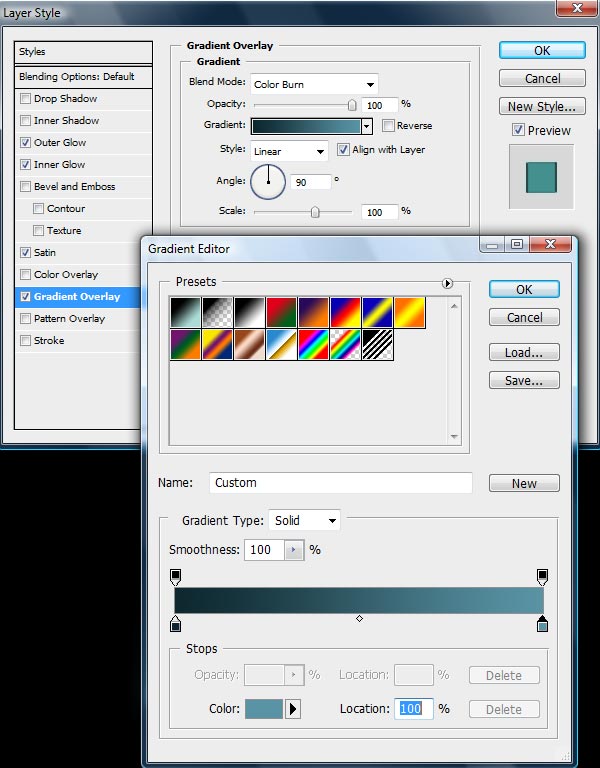Image resolution: width=600 pixels, height=768 pixels.
Task: Select the right opacity stop above gradient bar
Action: [542, 577]
